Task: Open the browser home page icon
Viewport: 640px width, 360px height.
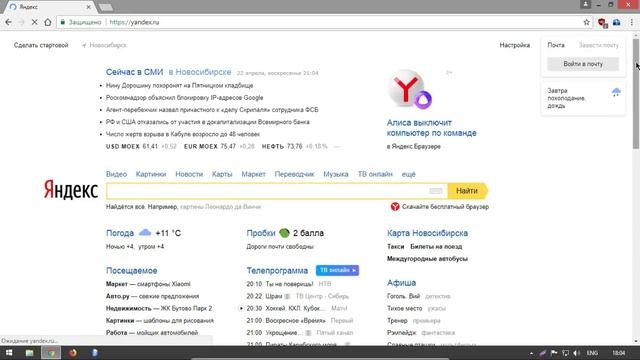Action: (x=48, y=22)
